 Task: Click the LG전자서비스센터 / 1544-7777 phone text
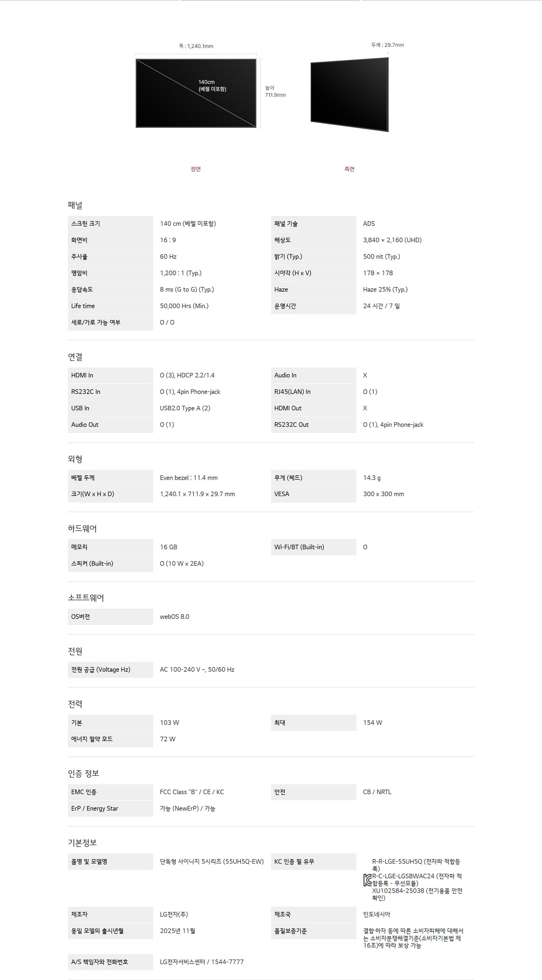[x=202, y=962]
